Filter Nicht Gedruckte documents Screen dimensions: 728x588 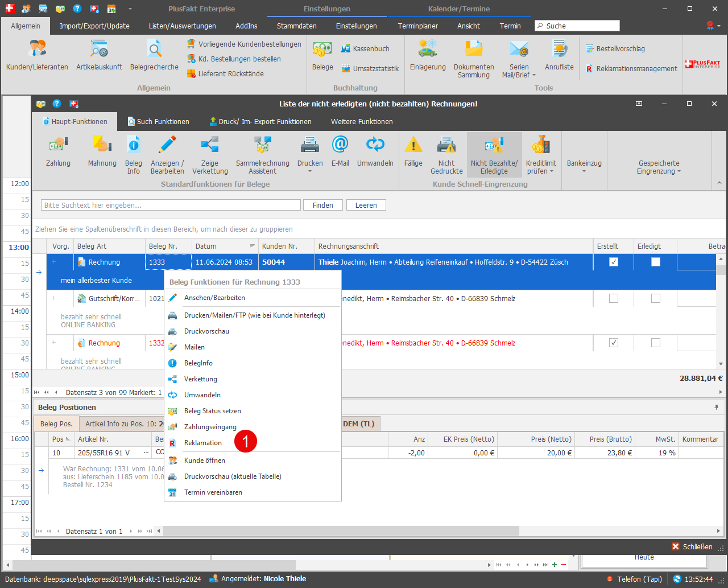[x=446, y=155]
